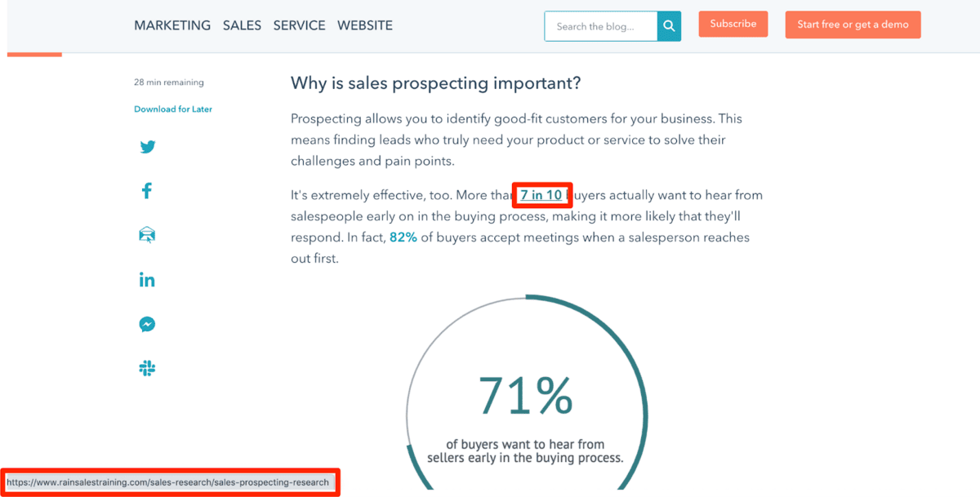
Task: Share the article on LinkedIn
Action: coord(147,280)
